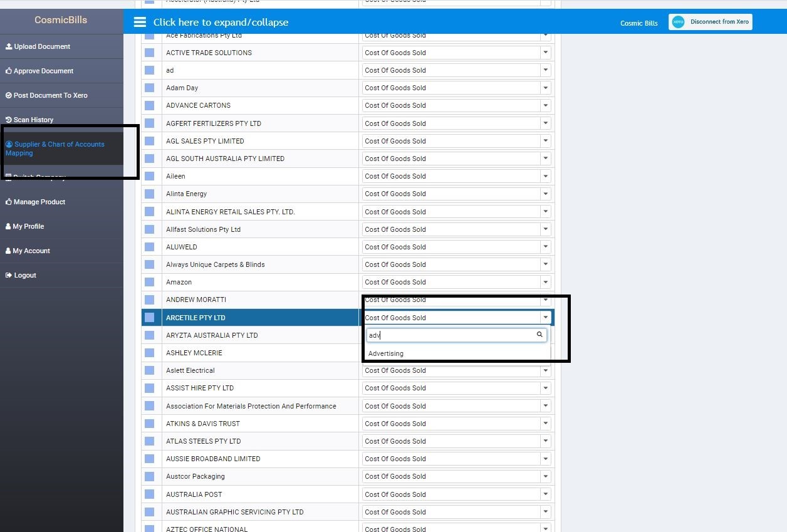Click the dropdown search field containing 'adv'
This screenshot has width=787, height=532.
pyautogui.click(x=457, y=335)
